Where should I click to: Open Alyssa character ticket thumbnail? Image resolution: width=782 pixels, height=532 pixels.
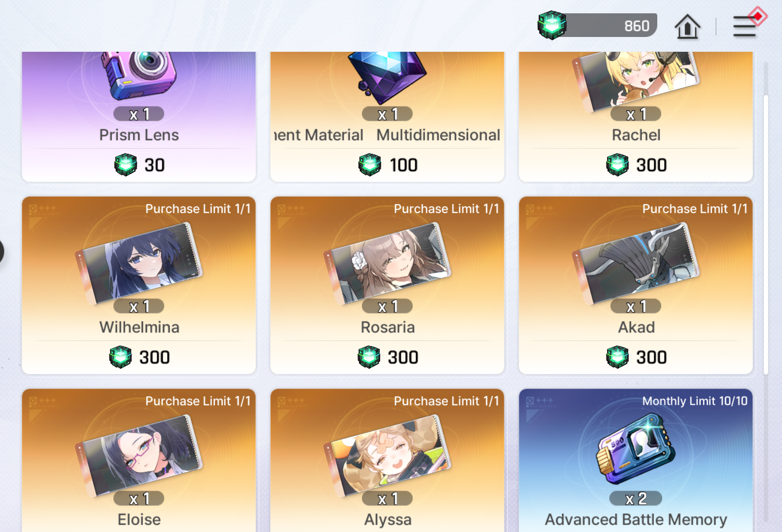(x=388, y=455)
